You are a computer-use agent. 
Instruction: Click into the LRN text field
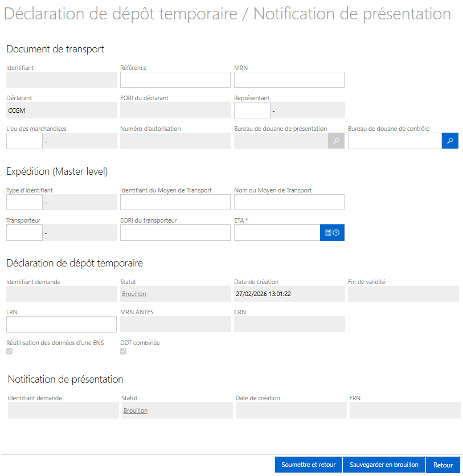[x=61, y=324]
